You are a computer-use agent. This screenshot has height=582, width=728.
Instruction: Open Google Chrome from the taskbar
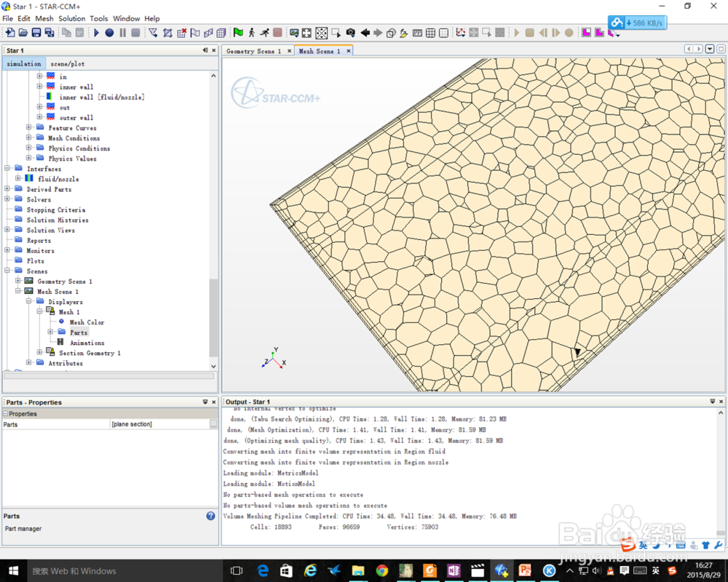381,570
